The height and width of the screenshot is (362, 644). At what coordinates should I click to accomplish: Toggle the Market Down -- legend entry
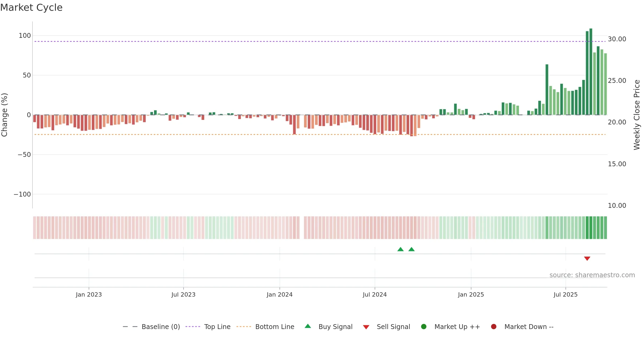click(x=522, y=327)
